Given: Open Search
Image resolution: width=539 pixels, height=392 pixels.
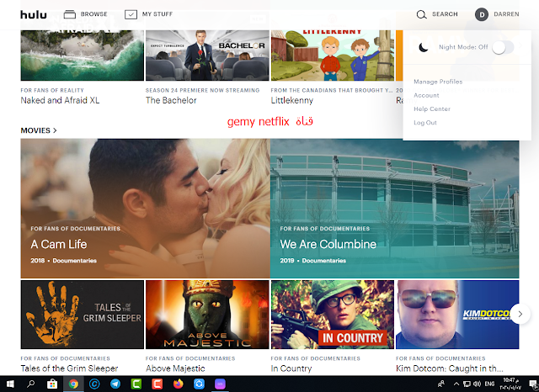Looking at the screenshot, I should pyautogui.click(x=437, y=14).
